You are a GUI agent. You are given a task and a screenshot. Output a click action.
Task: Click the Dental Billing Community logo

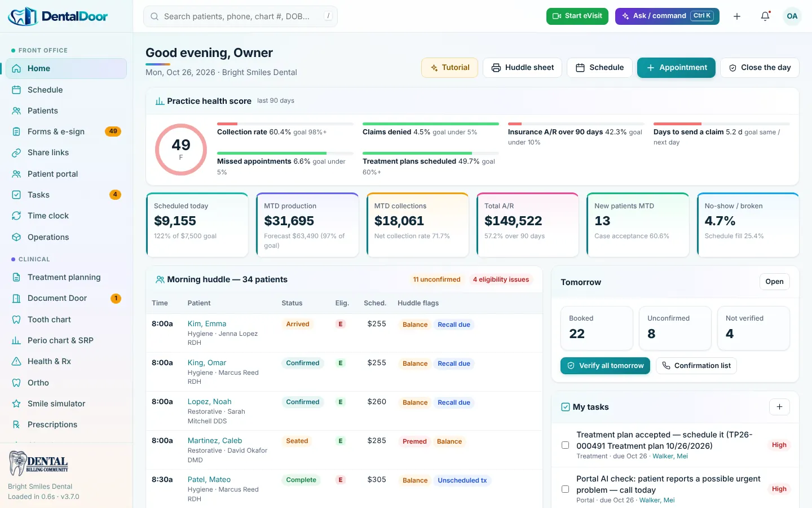click(39, 464)
